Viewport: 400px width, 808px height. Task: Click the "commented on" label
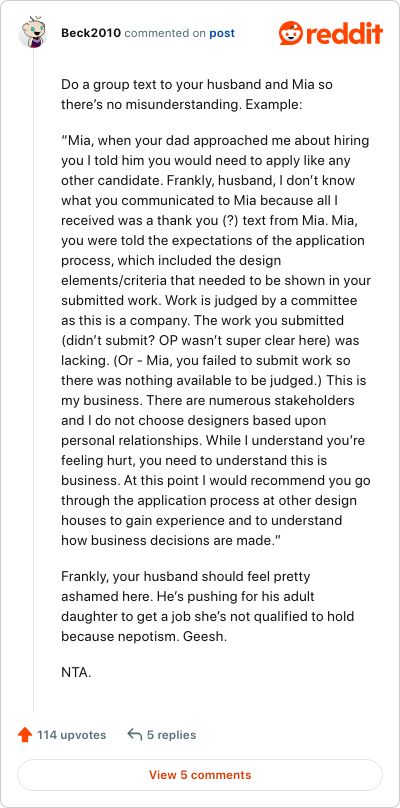(x=165, y=33)
